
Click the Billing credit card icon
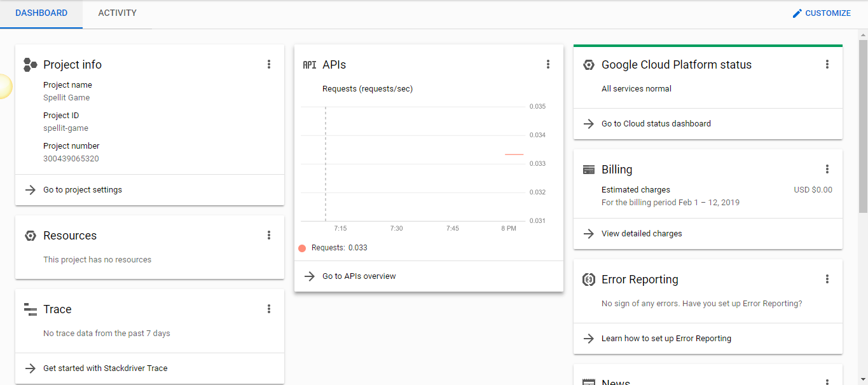click(x=589, y=170)
